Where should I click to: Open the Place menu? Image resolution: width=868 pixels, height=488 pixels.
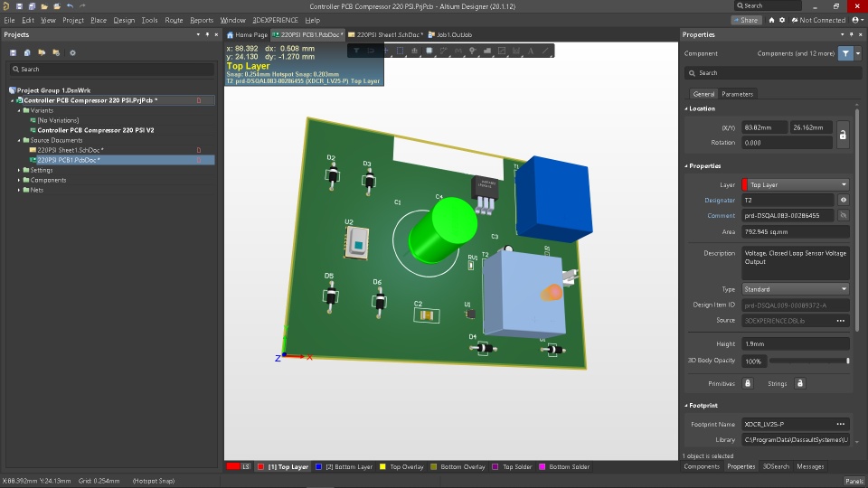[99, 20]
